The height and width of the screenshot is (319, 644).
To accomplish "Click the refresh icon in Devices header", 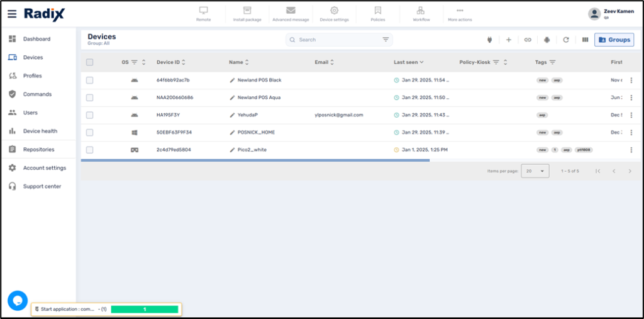I will (566, 40).
